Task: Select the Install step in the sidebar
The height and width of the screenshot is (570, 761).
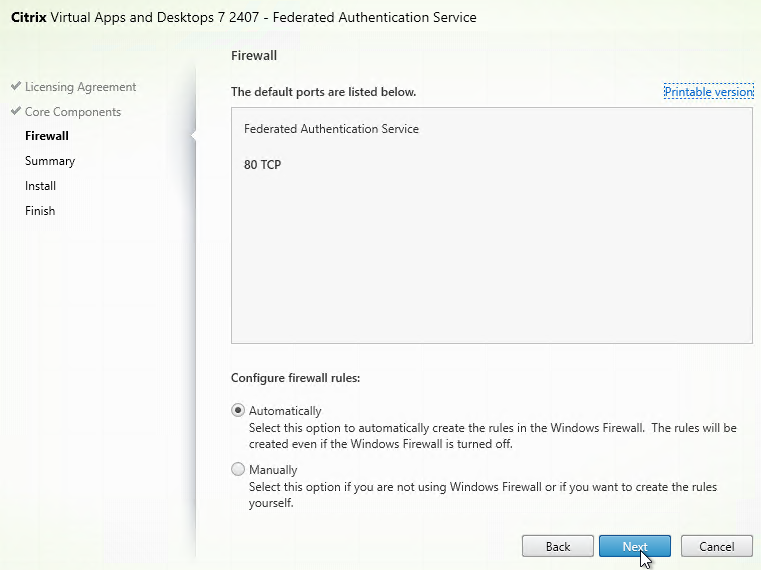Action: pos(41,186)
